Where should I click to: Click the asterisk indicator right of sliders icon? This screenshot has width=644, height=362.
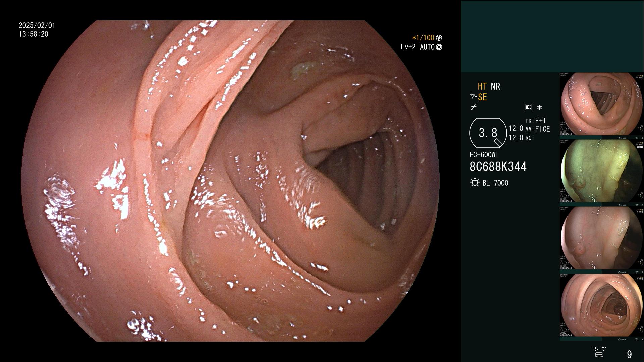pyautogui.click(x=539, y=108)
